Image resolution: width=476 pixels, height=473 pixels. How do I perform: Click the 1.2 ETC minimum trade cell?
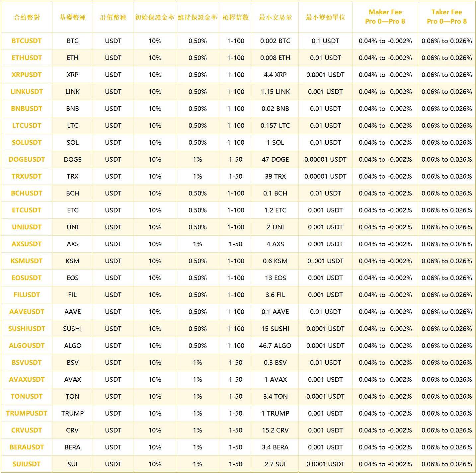tap(275, 210)
